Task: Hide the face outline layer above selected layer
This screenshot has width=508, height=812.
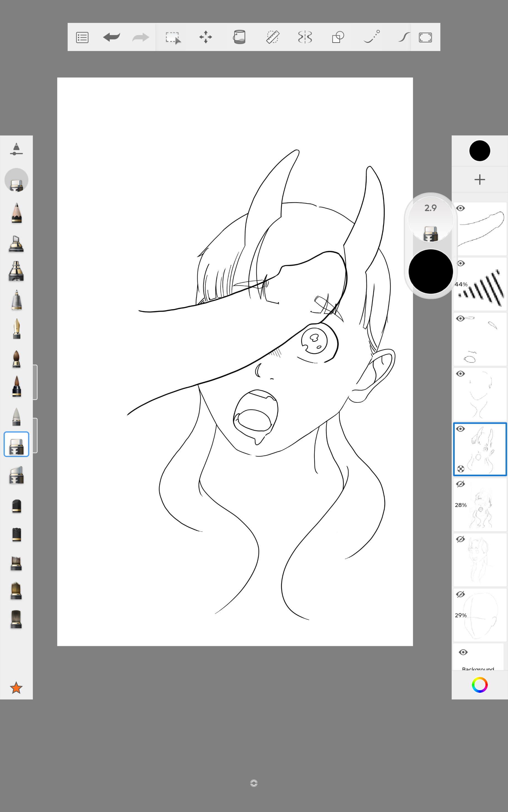Action: (x=461, y=374)
